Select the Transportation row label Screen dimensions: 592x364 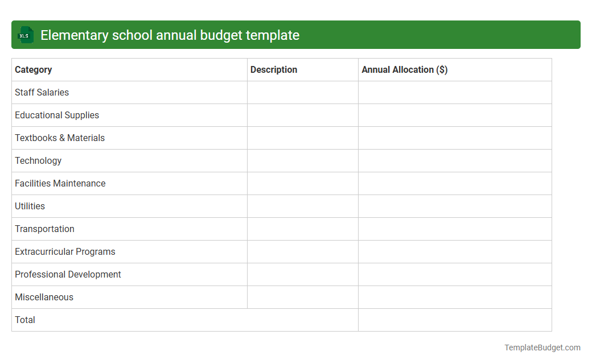(44, 229)
